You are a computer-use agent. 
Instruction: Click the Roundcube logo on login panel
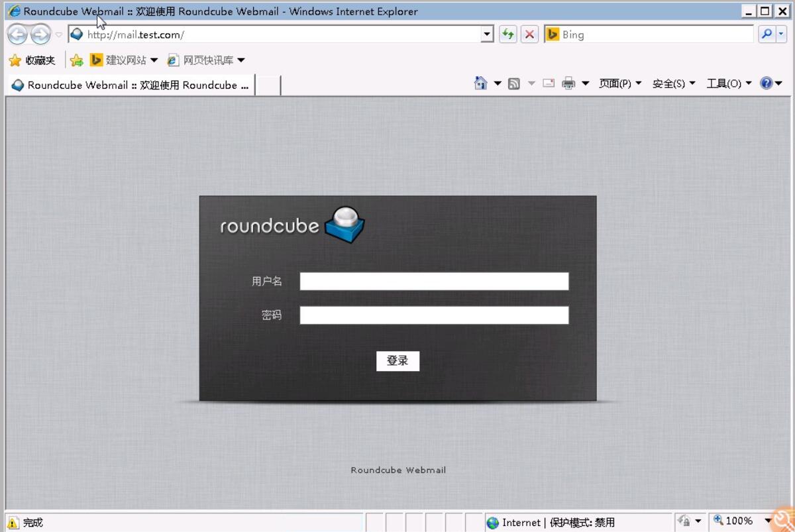tap(292, 225)
